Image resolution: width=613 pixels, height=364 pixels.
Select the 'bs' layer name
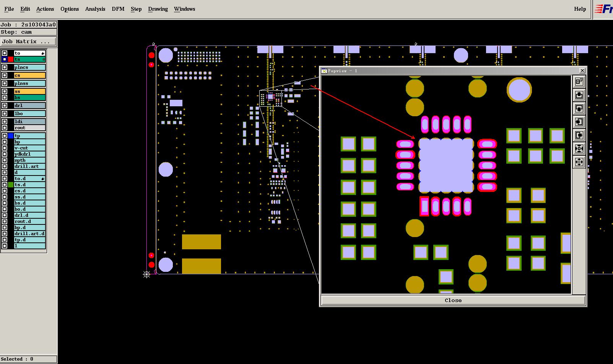pos(30,97)
